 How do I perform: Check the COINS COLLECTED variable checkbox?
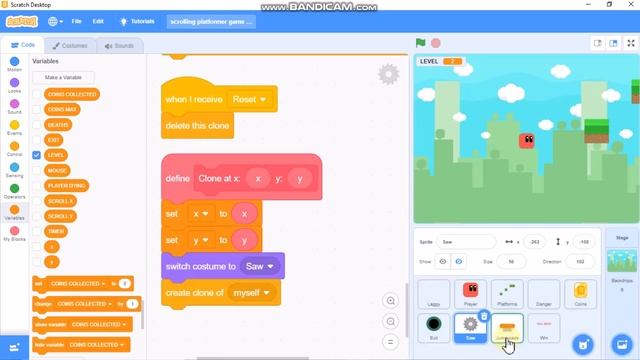[37, 94]
